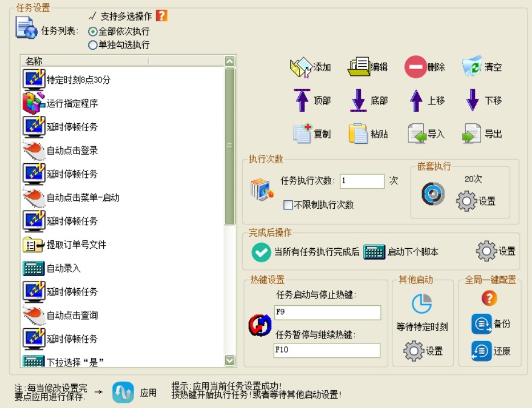
Task: Select the 提取订单号文件 task in the list
Action: click(76, 245)
